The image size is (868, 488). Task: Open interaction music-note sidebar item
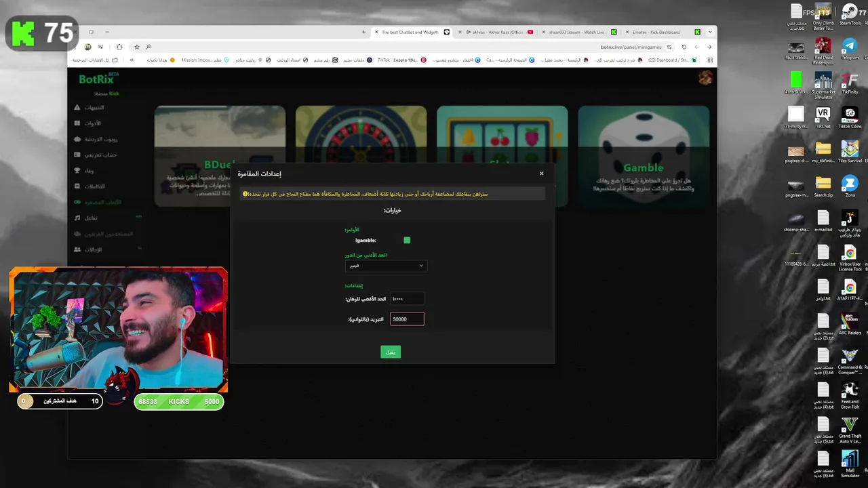[87, 218]
